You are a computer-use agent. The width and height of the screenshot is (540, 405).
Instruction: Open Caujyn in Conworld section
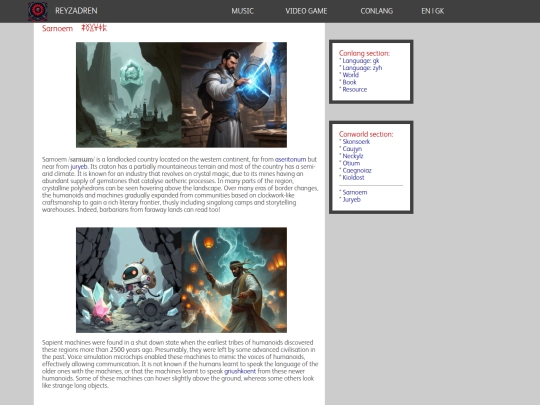click(x=352, y=149)
